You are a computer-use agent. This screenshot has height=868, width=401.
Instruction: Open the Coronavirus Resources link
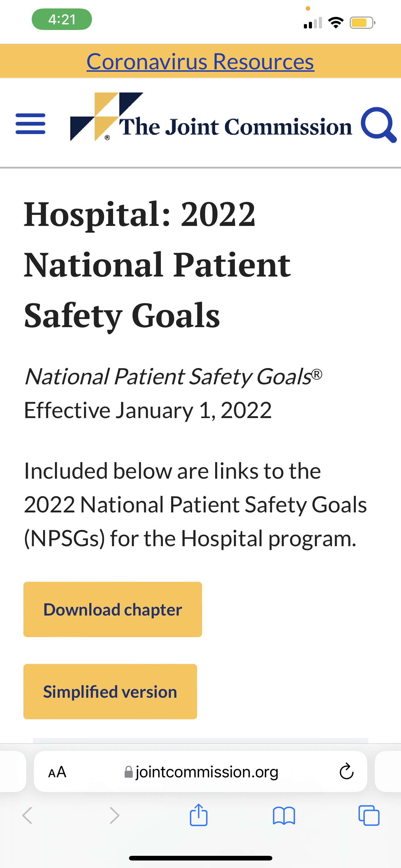pyautogui.click(x=200, y=62)
